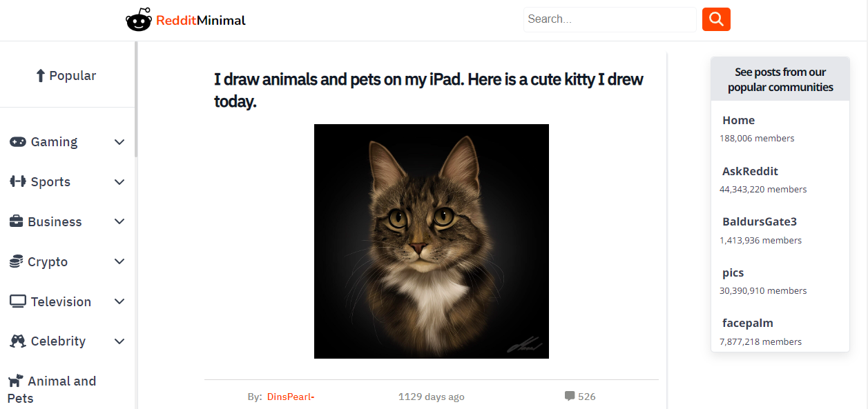868x409 pixels.
Task: Expand the Gaming category chevron
Action: tap(119, 142)
